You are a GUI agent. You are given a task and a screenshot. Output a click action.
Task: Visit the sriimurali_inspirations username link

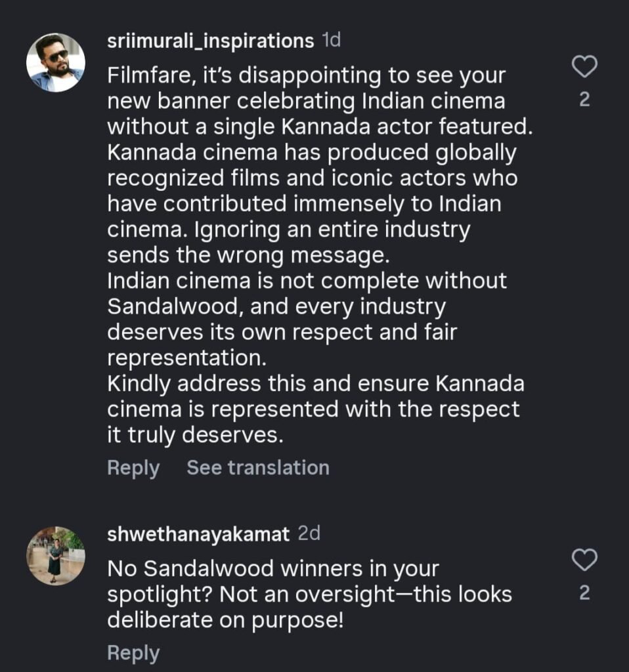(210, 41)
